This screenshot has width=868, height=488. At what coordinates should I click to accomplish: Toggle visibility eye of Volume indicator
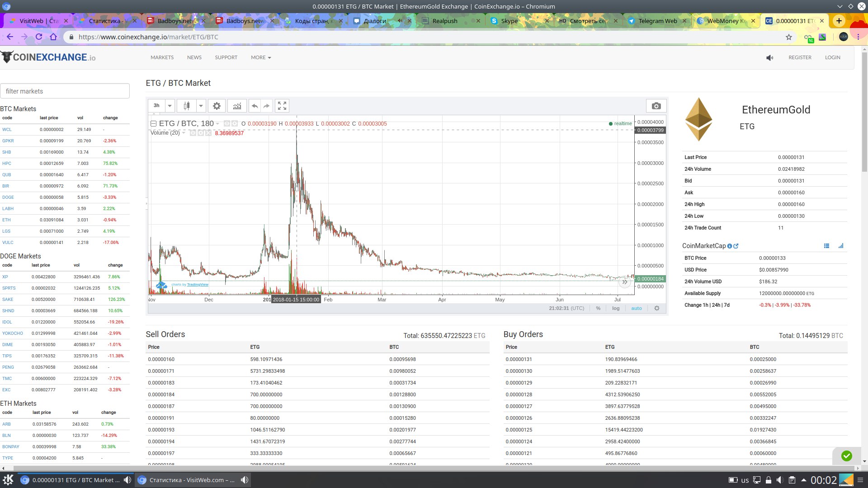pos(193,133)
